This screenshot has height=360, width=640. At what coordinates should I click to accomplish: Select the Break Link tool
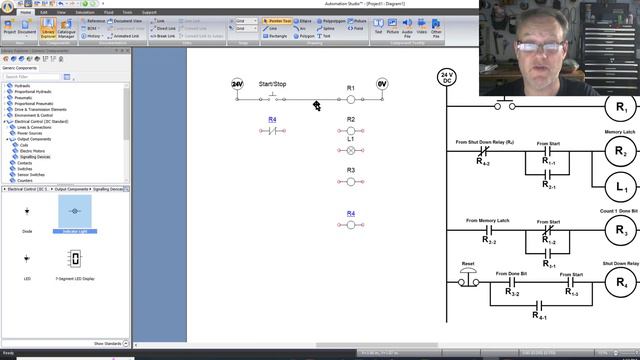162,36
